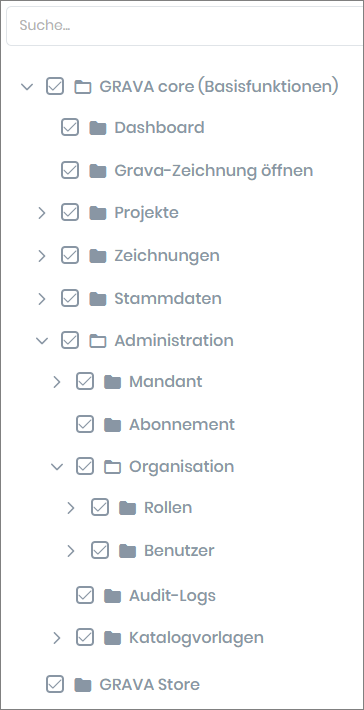Click the Grava-Zeichnung öffnen folder icon
This screenshot has width=364, height=710.
pos(98,171)
